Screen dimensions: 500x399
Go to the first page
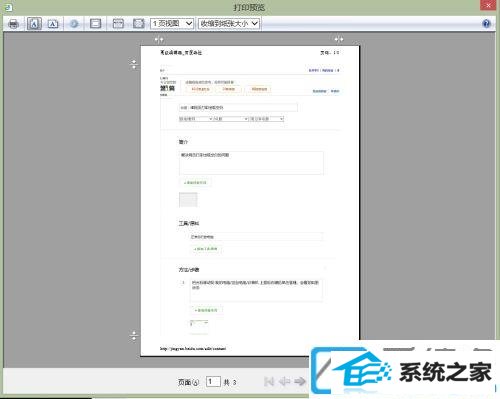[x=269, y=381]
